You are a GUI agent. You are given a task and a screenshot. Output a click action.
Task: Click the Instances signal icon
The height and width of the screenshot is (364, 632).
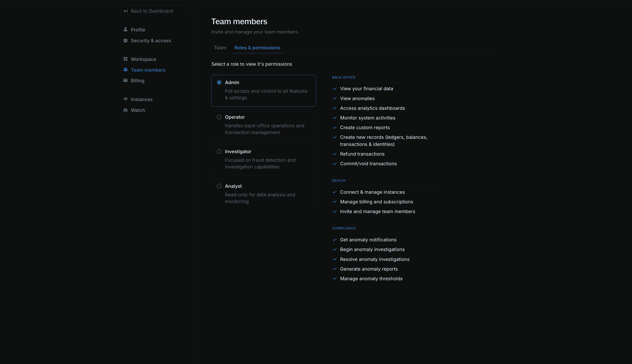tap(126, 99)
